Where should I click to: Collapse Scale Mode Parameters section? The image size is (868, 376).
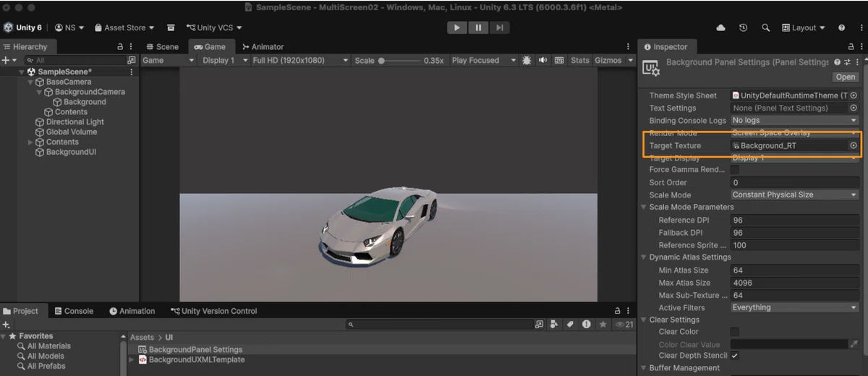tap(644, 208)
